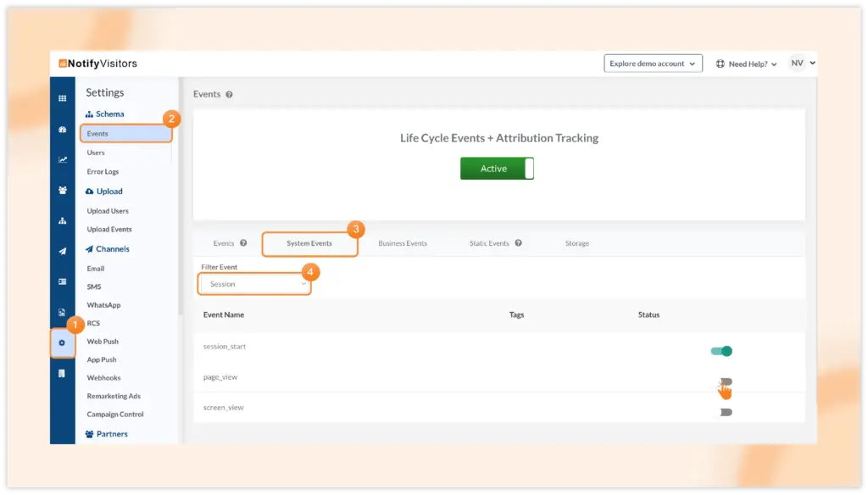Open Error Logs in Schema settings

(x=103, y=172)
